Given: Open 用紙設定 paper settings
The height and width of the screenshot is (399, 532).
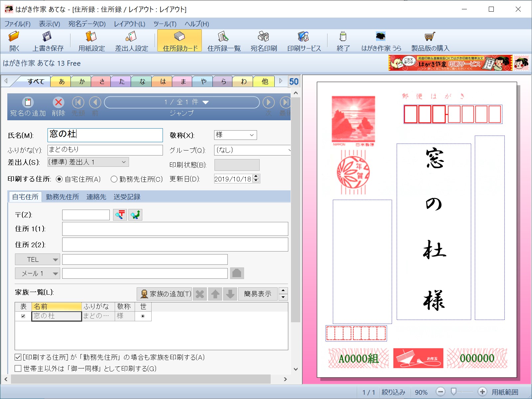Looking at the screenshot, I should tap(91, 41).
